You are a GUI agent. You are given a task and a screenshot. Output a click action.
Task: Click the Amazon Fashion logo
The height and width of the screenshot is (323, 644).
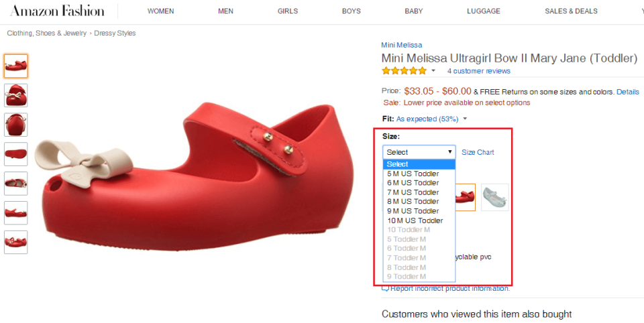(57, 11)
